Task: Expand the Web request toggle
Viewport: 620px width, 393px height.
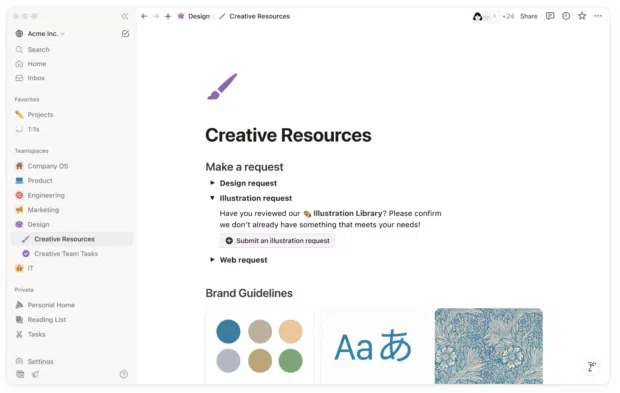Action: click(x=212, y=259)
